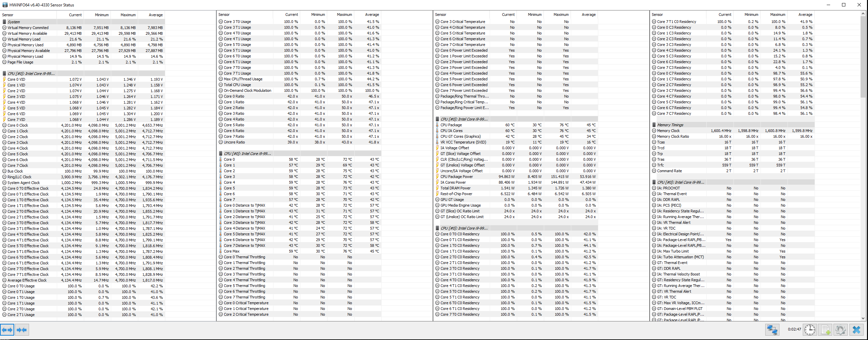Click the icon next to Rest-of-Chip Power
Viewport: 868px width, 340px height.
[437, 194]
